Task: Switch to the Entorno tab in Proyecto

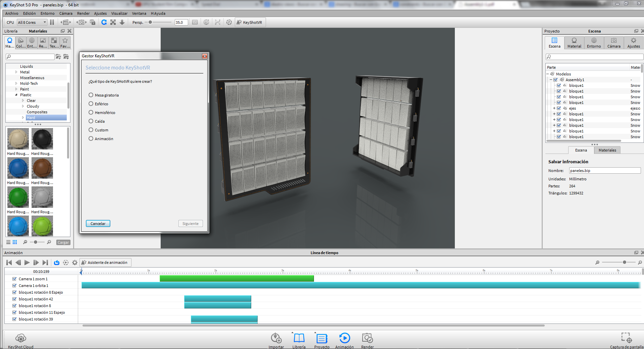Action: pos(594,43)
